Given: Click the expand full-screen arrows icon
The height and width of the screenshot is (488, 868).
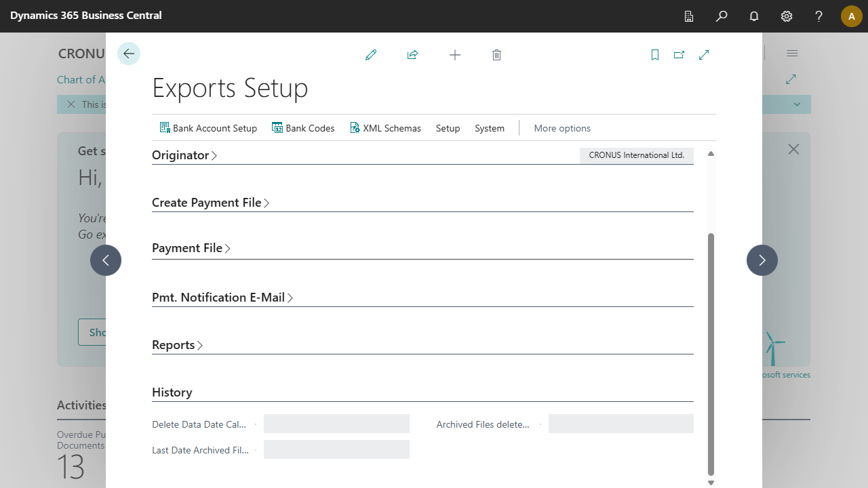Looking at the screenshot, I should tap(704, 55).
